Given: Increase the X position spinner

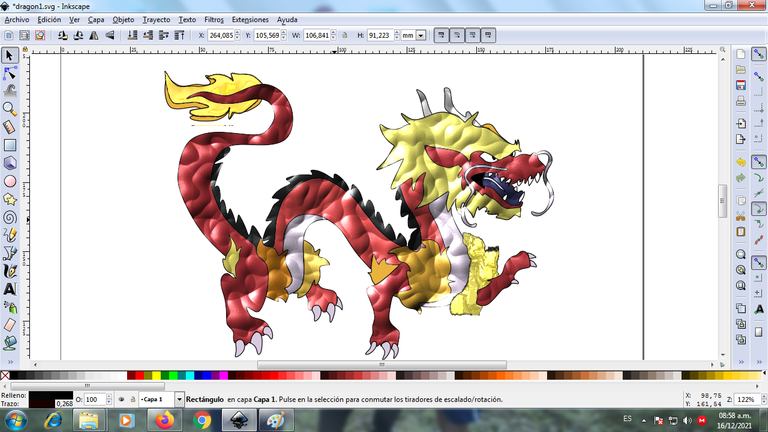Looking at the screenshot, I should point(238,33).
